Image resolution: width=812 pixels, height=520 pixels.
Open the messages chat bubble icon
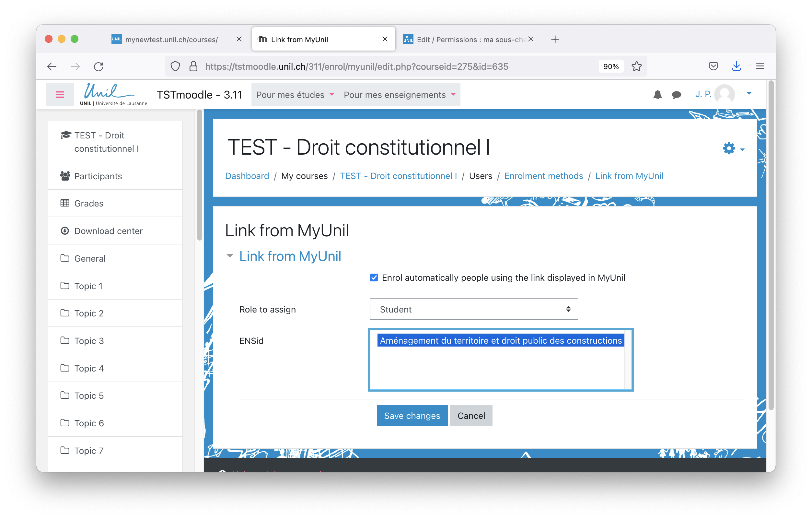pos(676,95)
